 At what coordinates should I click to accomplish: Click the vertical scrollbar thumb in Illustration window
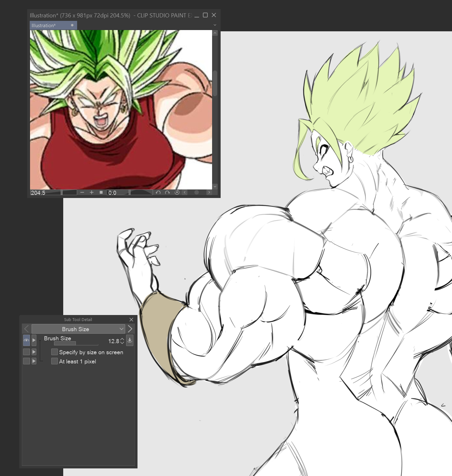[x=215, y=83]
